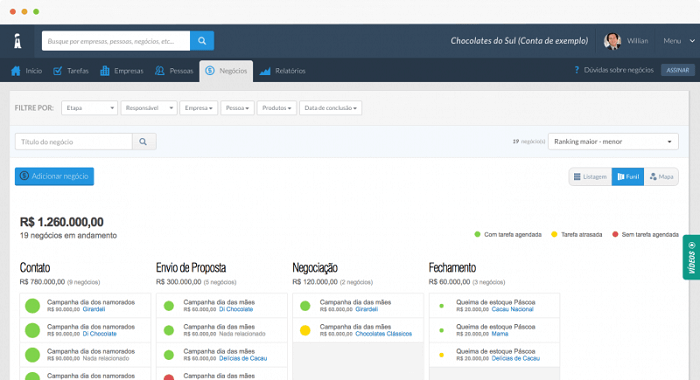Expand the Etapa filter dropdown
This screenshot has height=380, width=700.
(x=89, y=108)
